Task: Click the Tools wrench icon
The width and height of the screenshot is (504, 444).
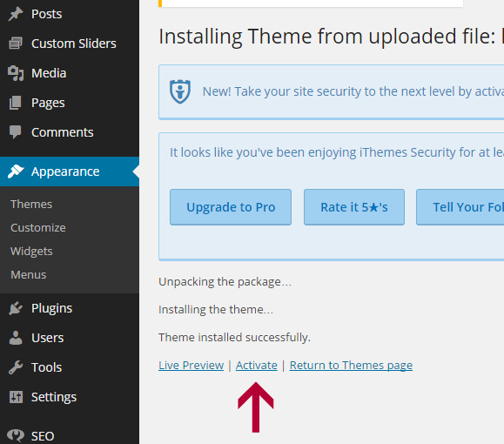Action: [16, 367]
